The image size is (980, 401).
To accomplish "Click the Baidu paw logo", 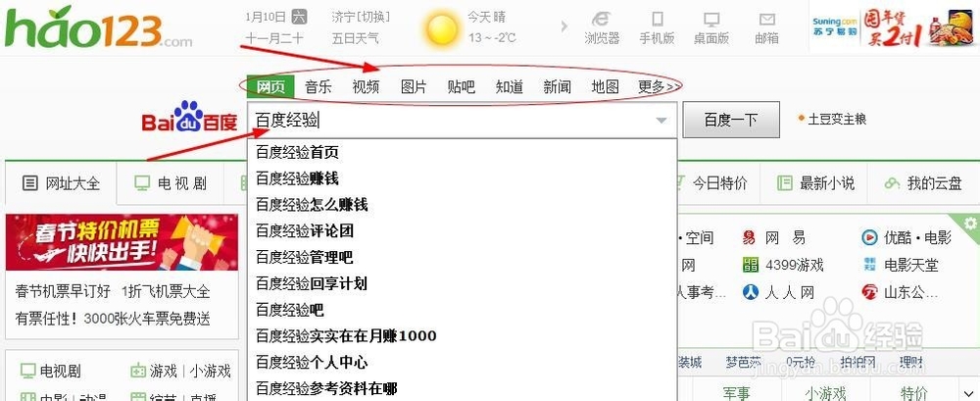I will pos(189,117).
